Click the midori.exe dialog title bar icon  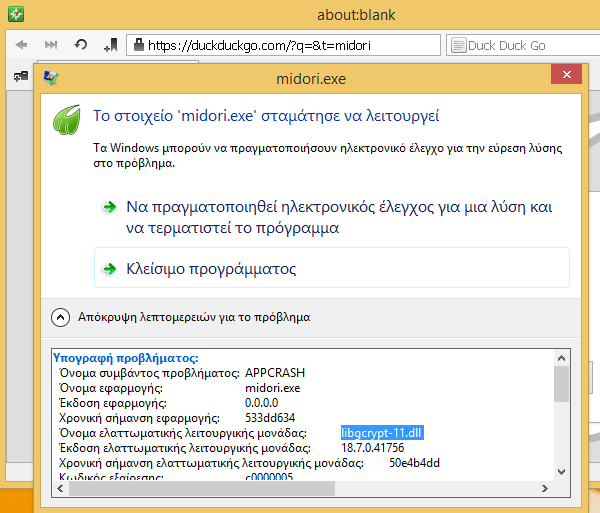pos(51,78)
